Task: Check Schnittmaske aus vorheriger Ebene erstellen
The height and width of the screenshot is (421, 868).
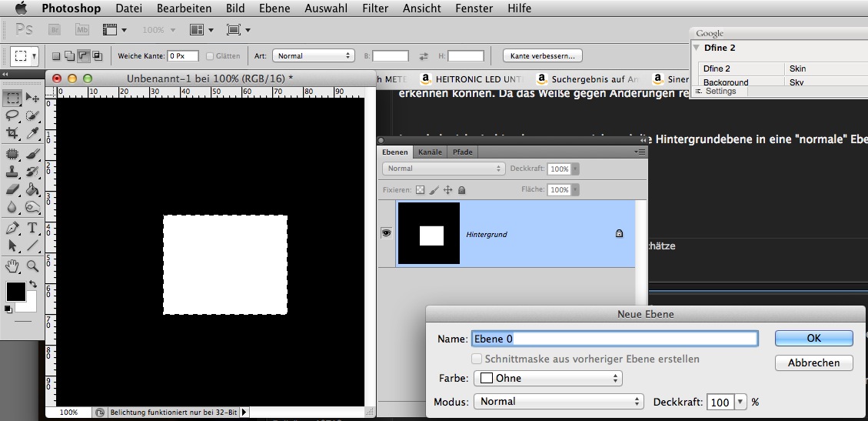Action: point(477,359)
